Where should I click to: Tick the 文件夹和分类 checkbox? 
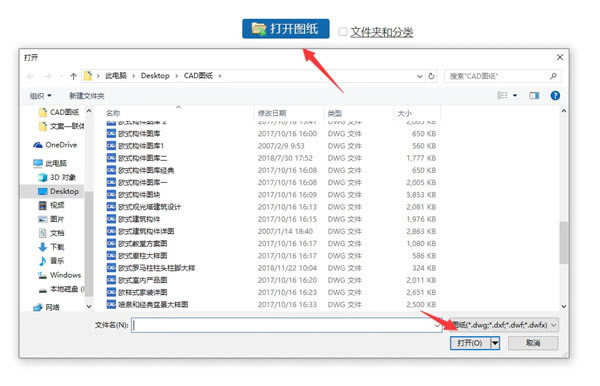point(343,32)
